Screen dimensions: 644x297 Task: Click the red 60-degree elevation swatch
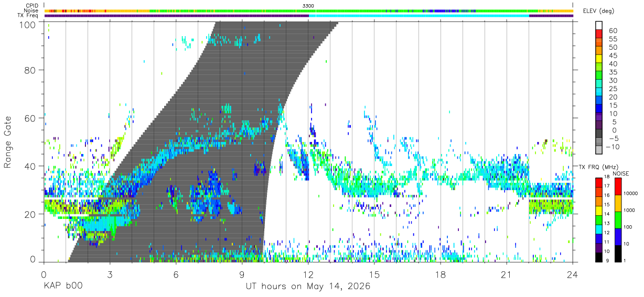click(x=599, y=34)
